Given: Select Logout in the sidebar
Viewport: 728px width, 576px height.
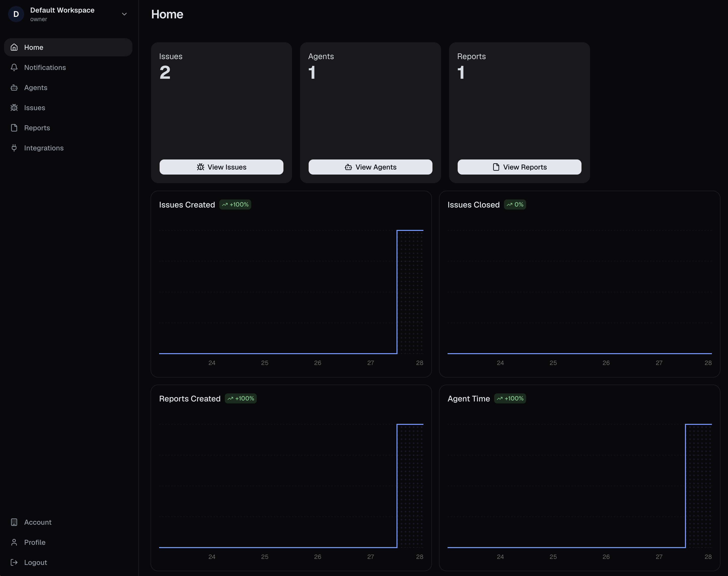Looking at the screenshot, I should (68, 562).
